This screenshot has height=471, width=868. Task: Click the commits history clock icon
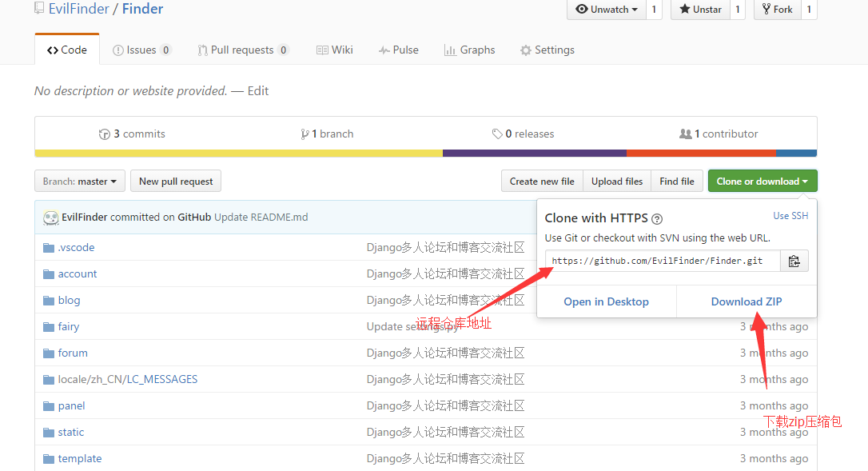[x=104, y=134]
